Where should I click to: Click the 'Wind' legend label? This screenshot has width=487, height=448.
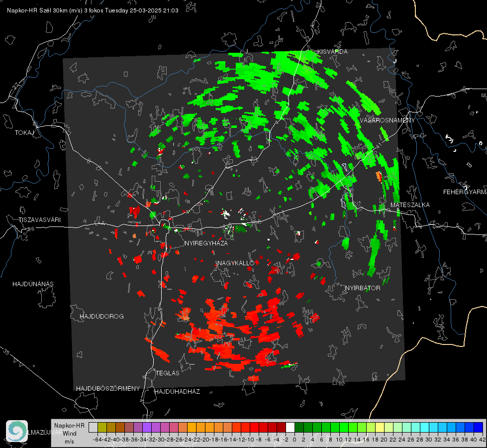(x=70, y=434)
